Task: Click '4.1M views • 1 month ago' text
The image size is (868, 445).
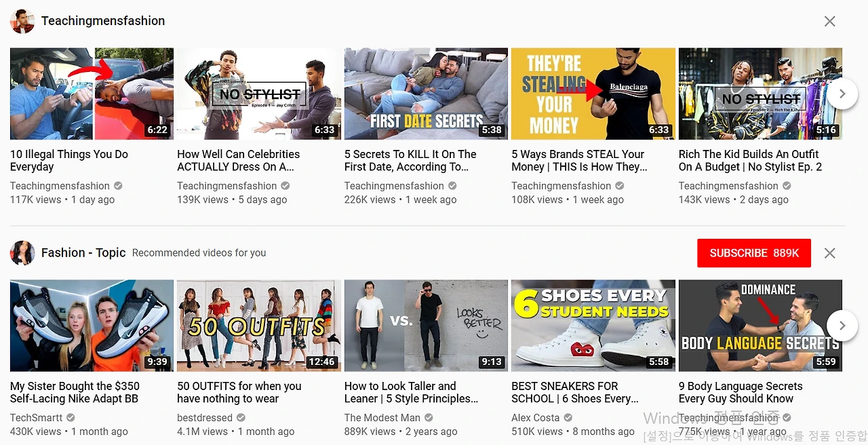Action: tap(236, 431)
